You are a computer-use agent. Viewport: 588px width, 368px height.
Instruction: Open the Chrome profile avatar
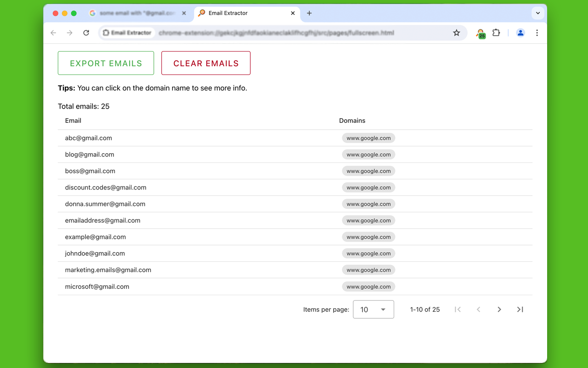(x=520, y=33)
